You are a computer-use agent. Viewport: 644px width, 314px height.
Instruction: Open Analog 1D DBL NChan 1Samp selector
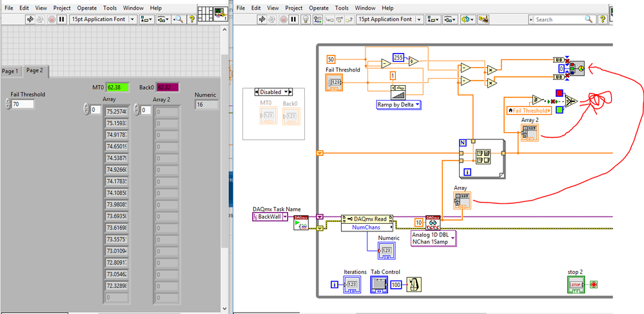[x=434, y=238]
